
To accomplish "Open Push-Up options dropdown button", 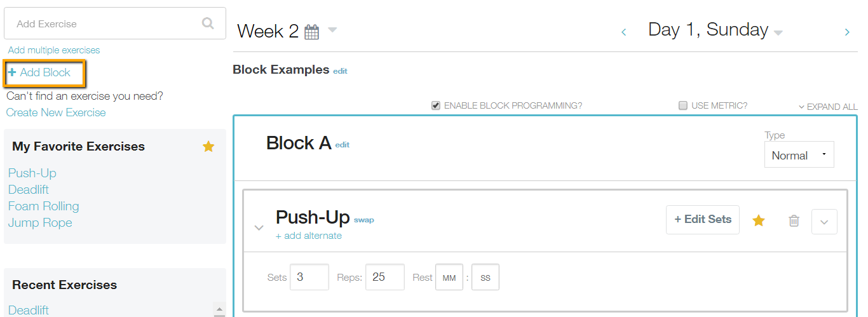I will point(824,222).
